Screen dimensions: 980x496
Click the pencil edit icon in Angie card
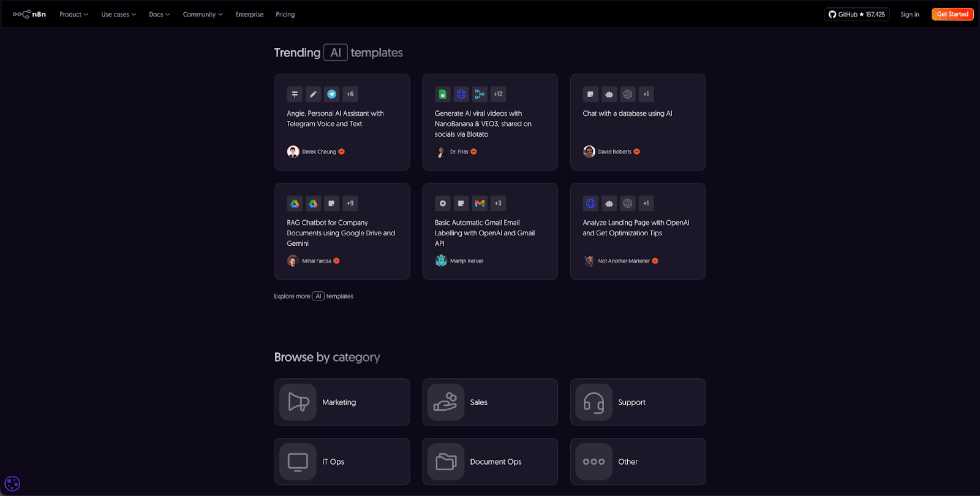click(313, 94)
